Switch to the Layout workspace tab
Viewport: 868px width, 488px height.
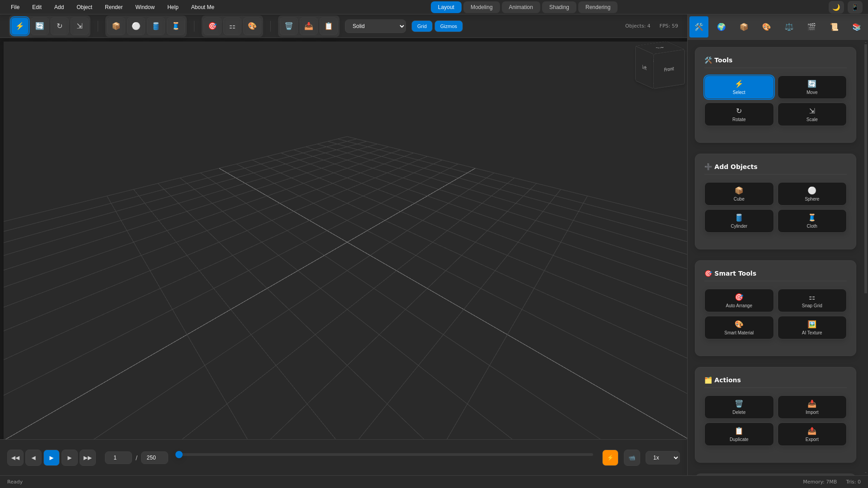click(x=446, y=7)
